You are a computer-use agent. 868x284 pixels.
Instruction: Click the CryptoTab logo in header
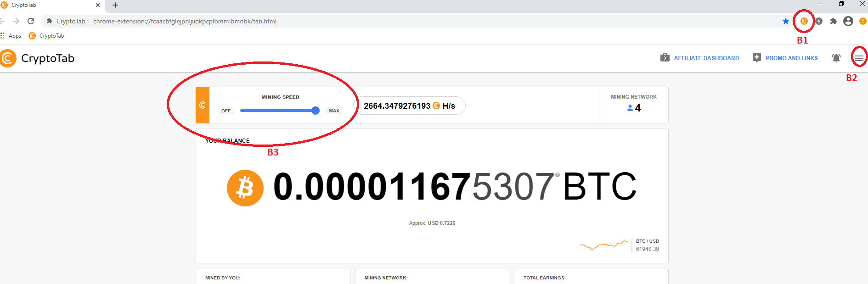coord(37,58)
